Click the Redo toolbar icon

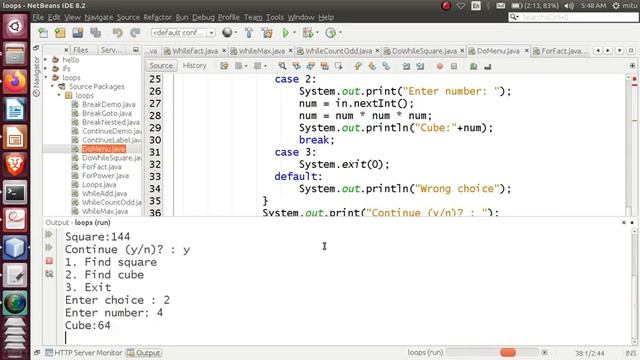point(135,33)
